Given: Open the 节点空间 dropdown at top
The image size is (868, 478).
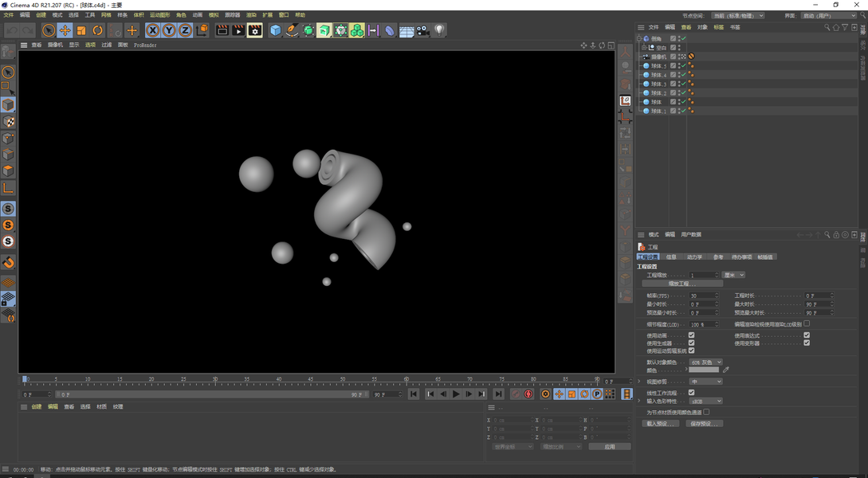Looking at the screenshot, I should click(738, 15).
